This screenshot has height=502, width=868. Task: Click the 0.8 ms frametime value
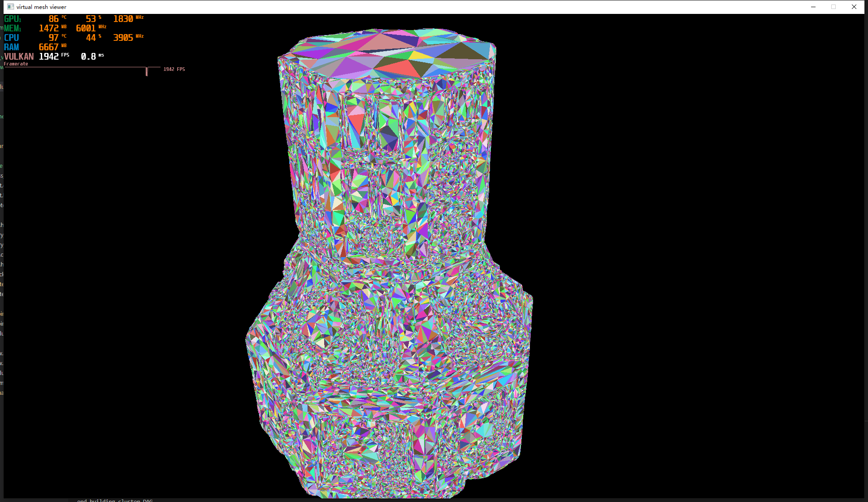(88, 57)
